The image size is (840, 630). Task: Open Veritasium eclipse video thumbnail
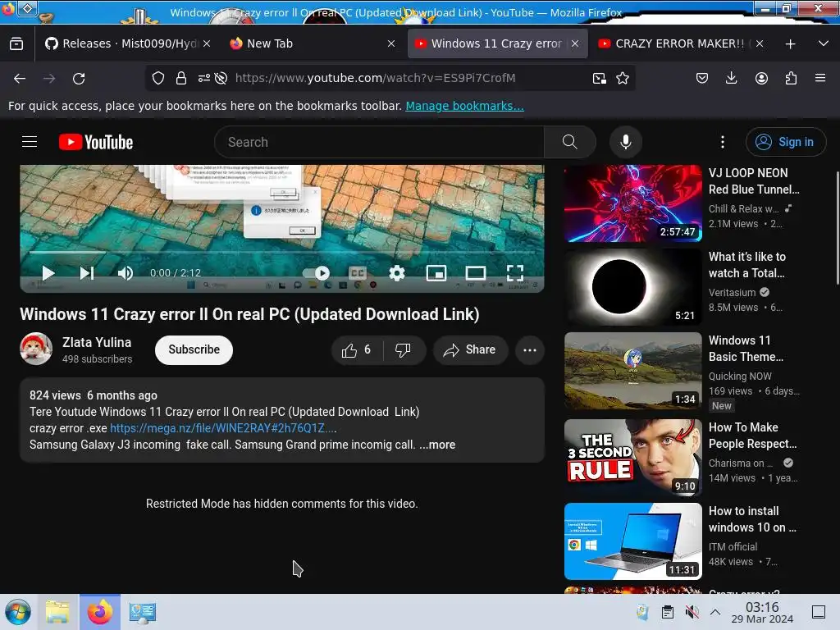[632, 287]
